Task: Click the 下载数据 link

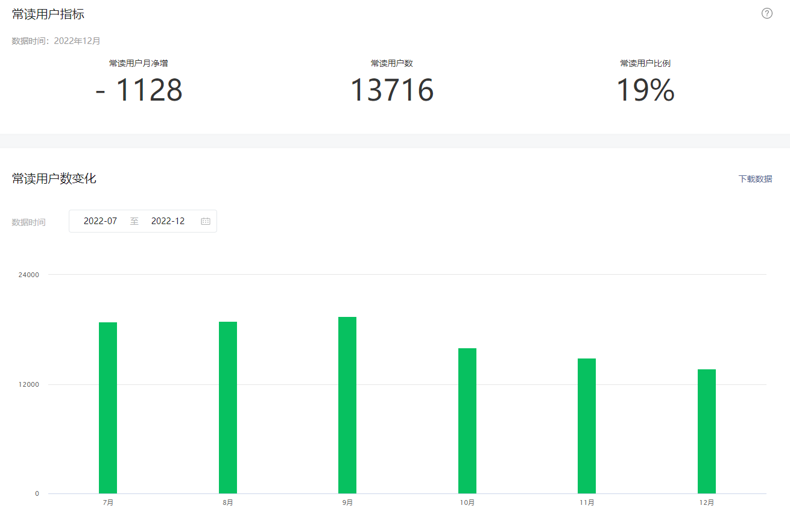Action: pos(755,179)
